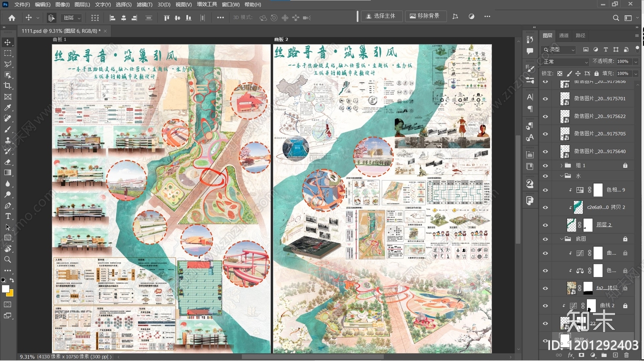Screen dimensions: 644x361
Task: Select the Eyedropper tool
Action: coord(8,108)
